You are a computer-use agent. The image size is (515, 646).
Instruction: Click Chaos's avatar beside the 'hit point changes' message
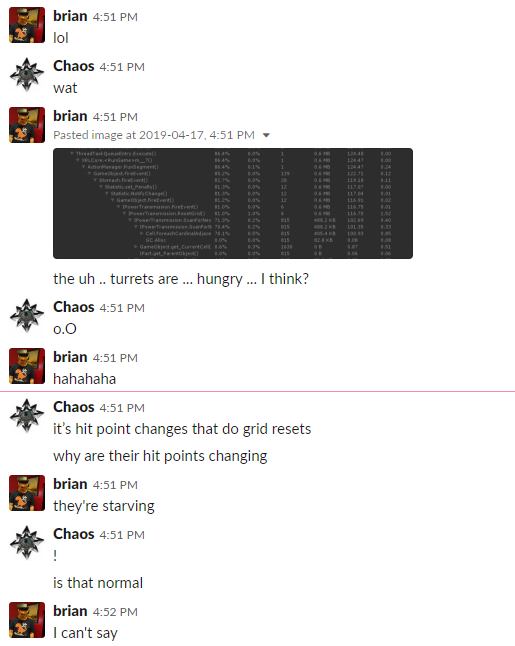pos(27,416)
